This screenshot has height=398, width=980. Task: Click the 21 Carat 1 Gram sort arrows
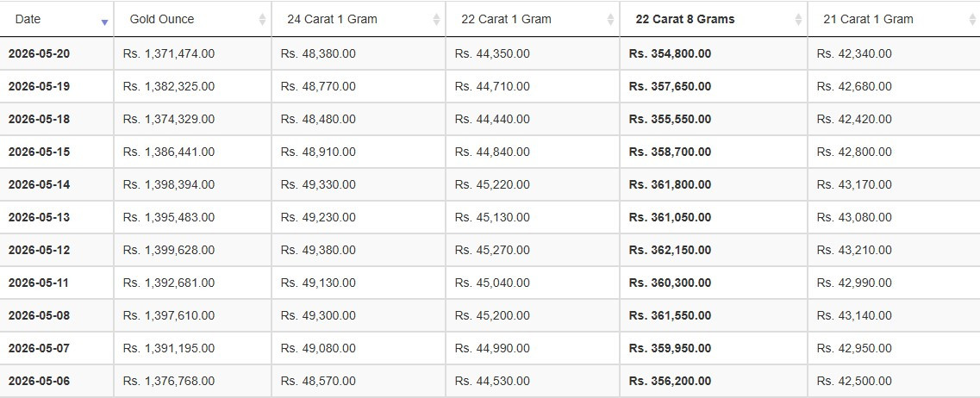tap(972, 19)
